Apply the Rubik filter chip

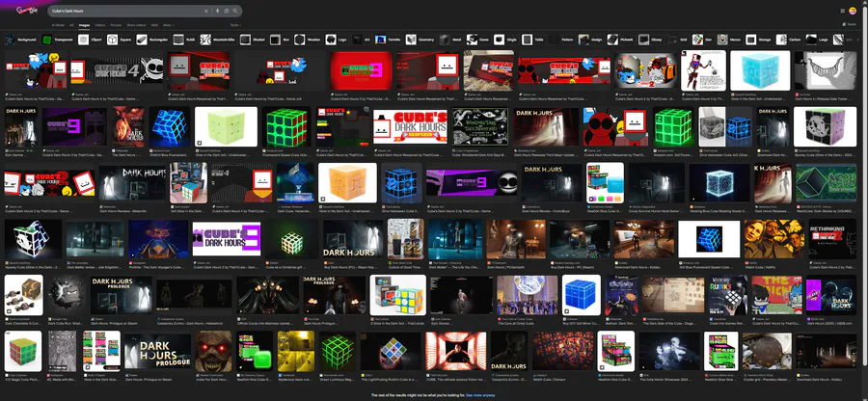[185, 40]
